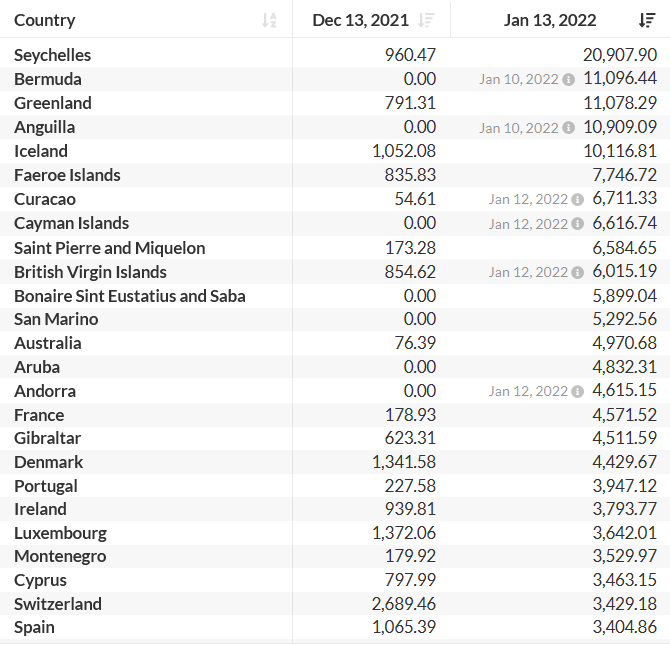Click Seychelles value 20,907.90

(619, 55)
